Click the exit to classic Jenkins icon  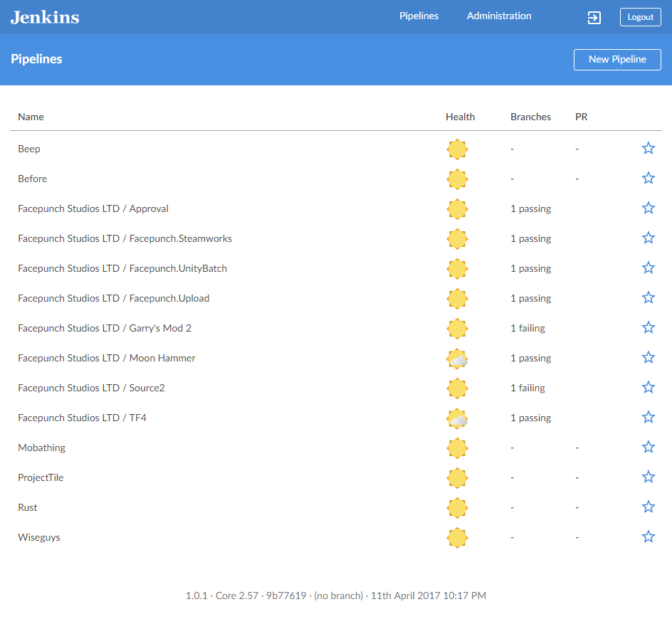pos(594,18)
